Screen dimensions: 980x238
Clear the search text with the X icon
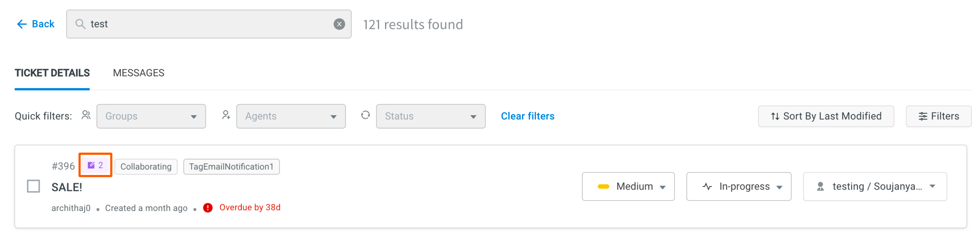click(339, 24)
